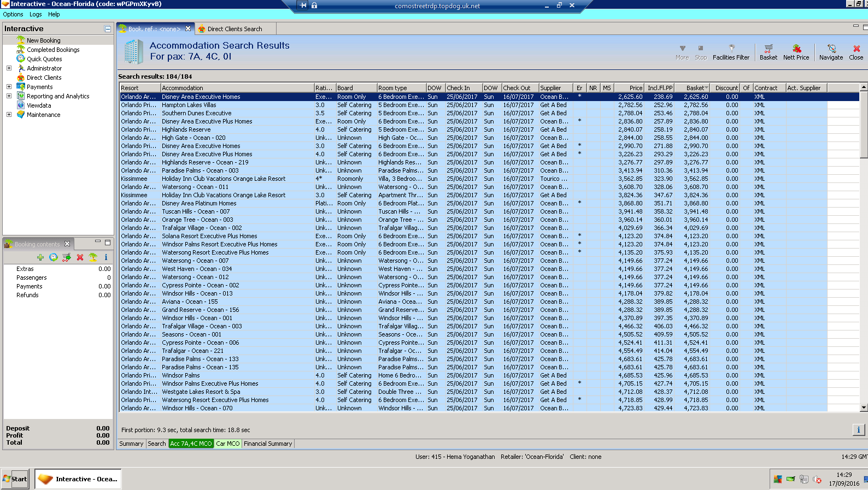Open the Options menu
The width and height of the screenshot is (868, 490).
tap(13, 14)
